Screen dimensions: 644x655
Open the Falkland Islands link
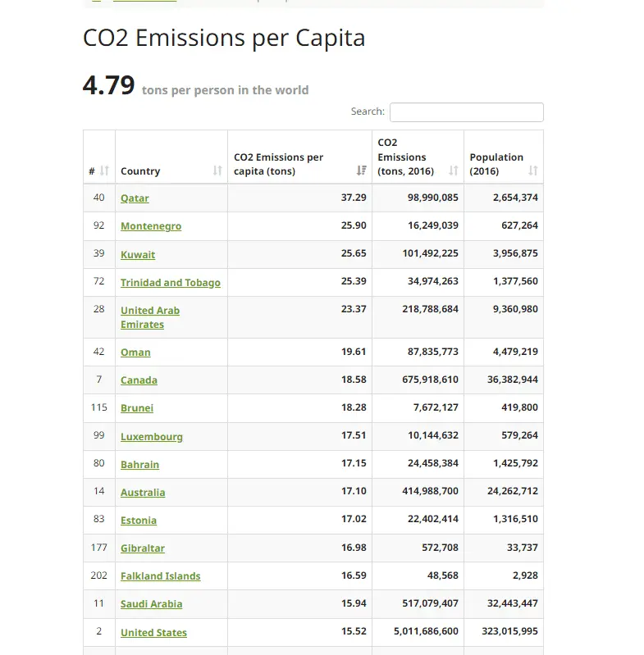click(x=161, y=576)
